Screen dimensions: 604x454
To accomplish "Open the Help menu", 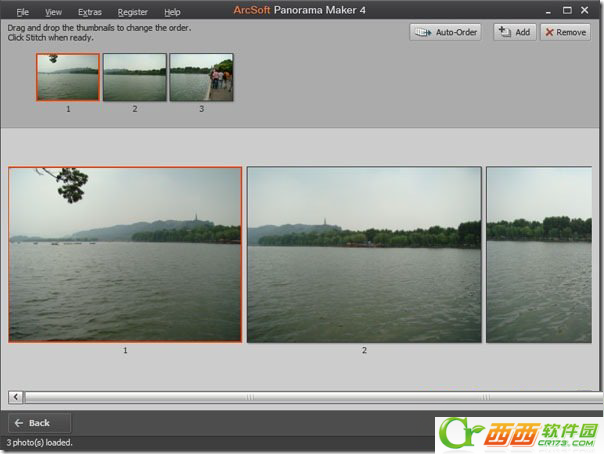I will click(172, 12).
